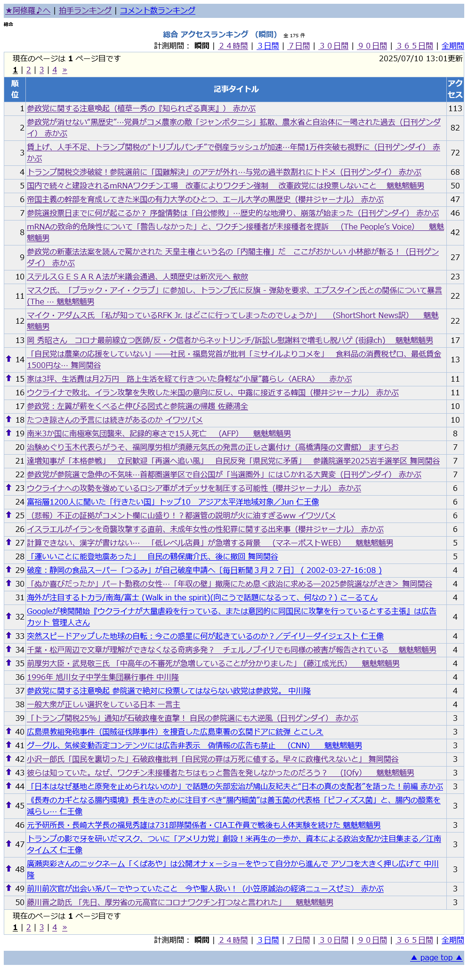Click up-arrow icon beside rank 18
The width and height of the screenshot is (468, 980).
coord(8,419)
